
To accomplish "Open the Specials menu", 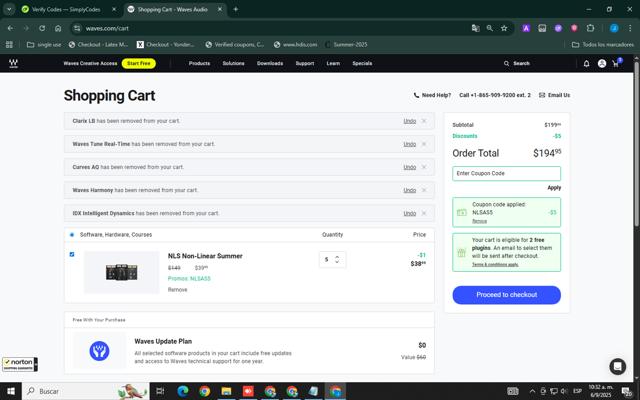I will 362,63.
